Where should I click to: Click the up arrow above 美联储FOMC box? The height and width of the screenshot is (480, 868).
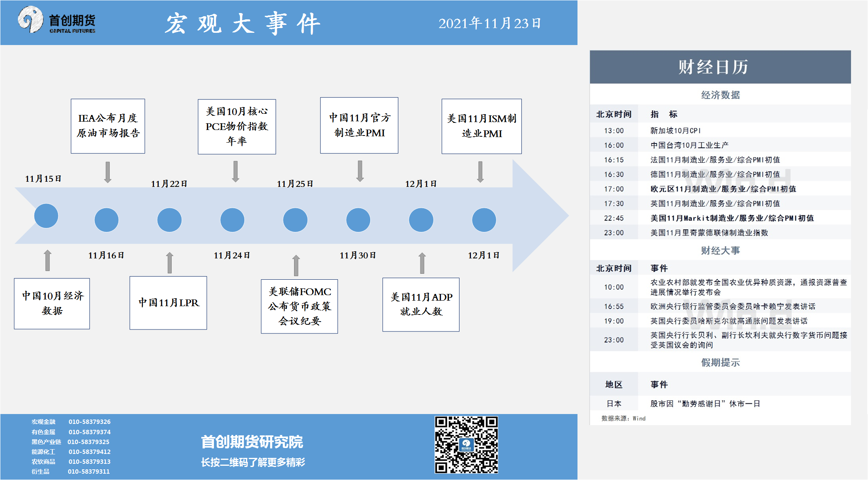tap(296, 265)
